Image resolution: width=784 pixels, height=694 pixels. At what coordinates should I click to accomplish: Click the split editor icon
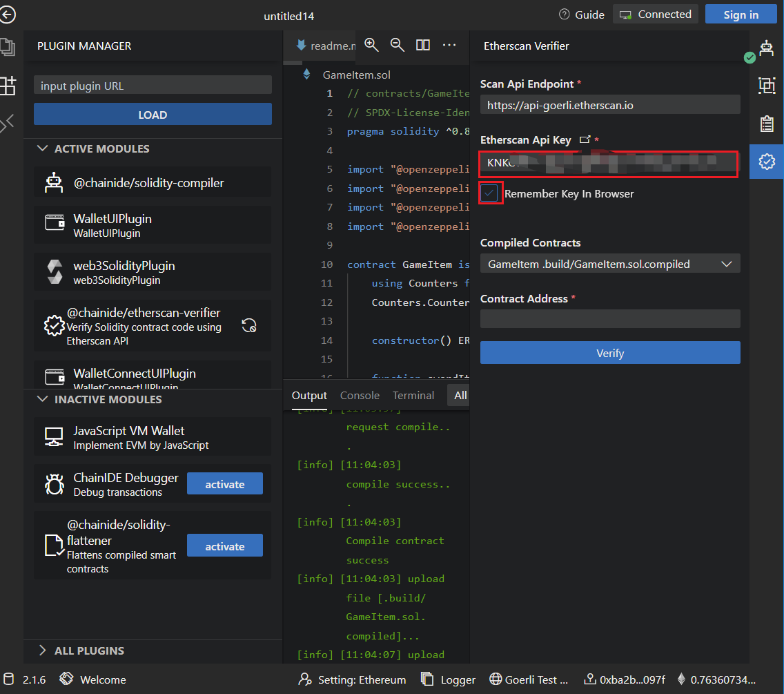[423, 45]
